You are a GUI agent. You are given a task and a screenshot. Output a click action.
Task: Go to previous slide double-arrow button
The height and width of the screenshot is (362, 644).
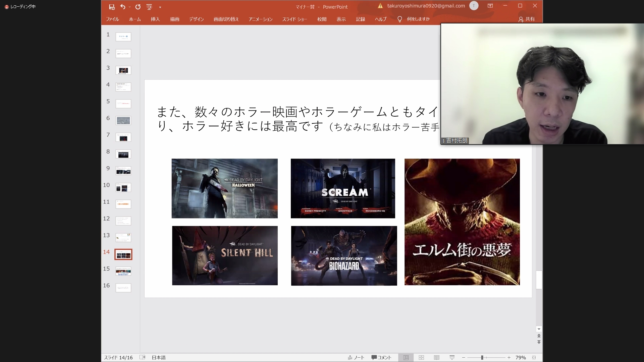539,336
